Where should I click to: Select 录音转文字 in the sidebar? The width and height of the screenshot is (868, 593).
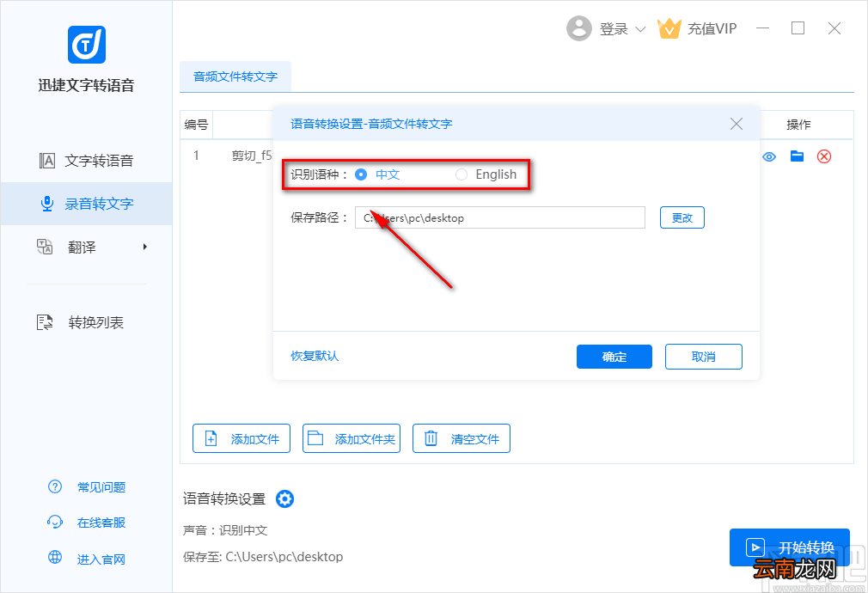point(86,204)
